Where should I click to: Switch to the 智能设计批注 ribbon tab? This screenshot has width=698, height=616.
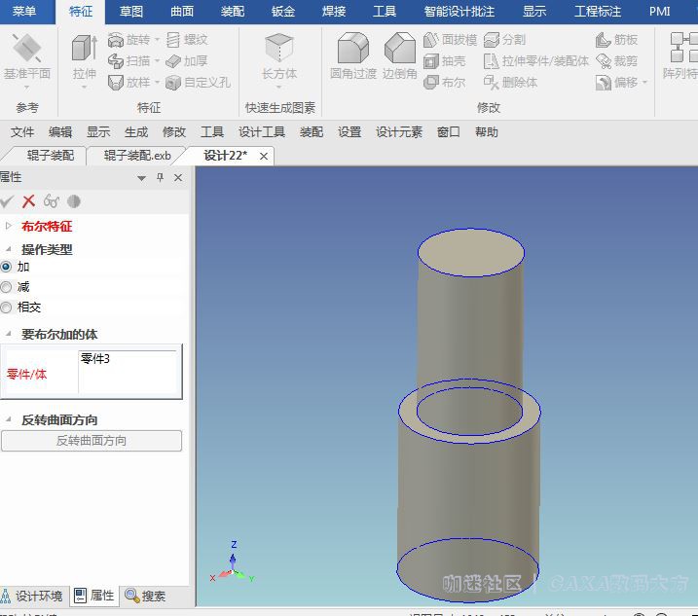click(459, 11)
